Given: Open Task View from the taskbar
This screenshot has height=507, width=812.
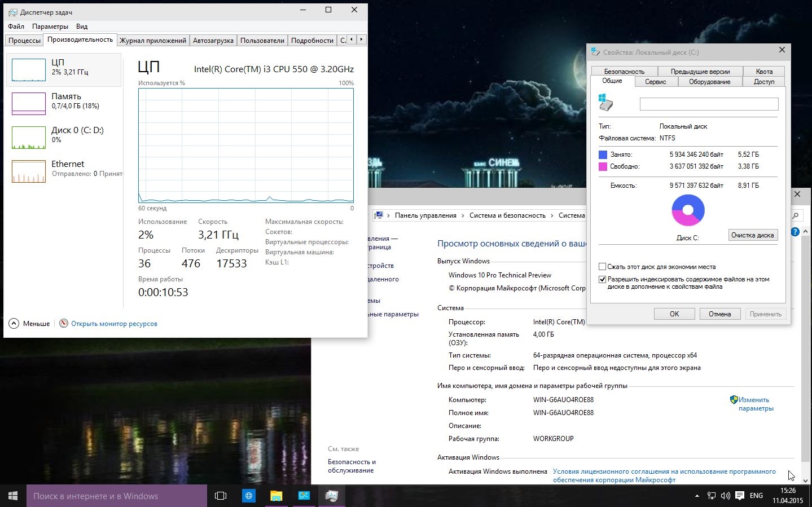Looking at the screenshot, I should pyautogui.click(x=221, y=496).
